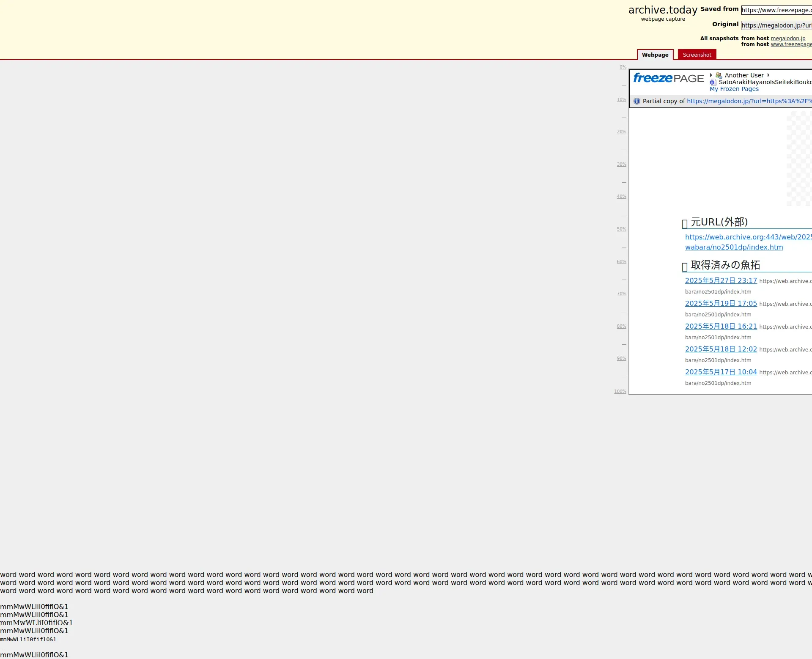The height and width of the screenshot is (659, 812).
Task: Open megalodon.jp host snapshots link
Action: (788, 38)
